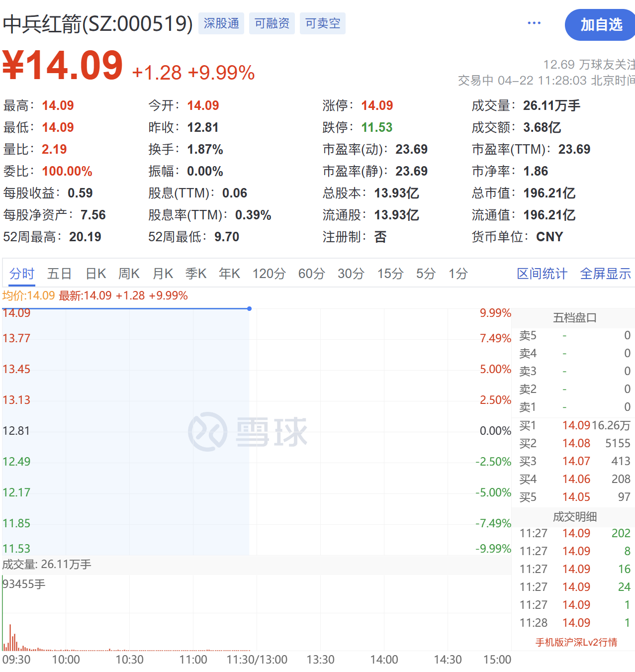This screenshot has height=672, width=635.
Task: Select the 分时 chart tab
Action: click(x=22, y=274)
